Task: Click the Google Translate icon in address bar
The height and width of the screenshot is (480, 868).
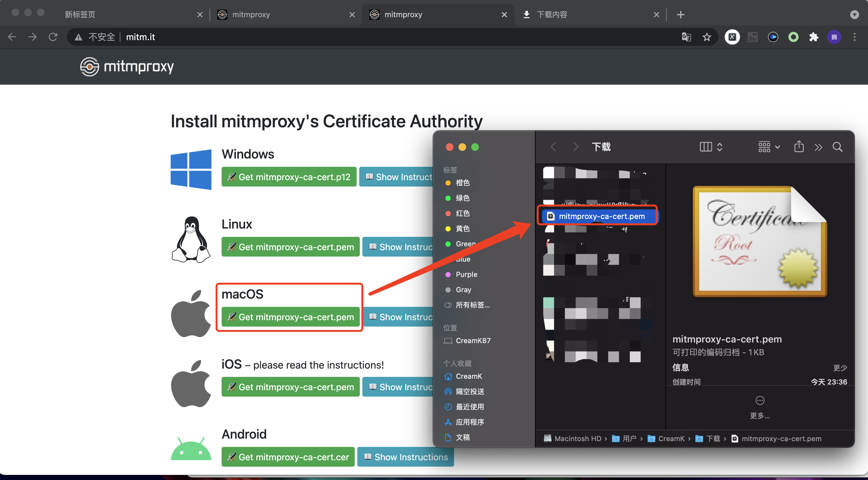Action: (x=686, y=37)
